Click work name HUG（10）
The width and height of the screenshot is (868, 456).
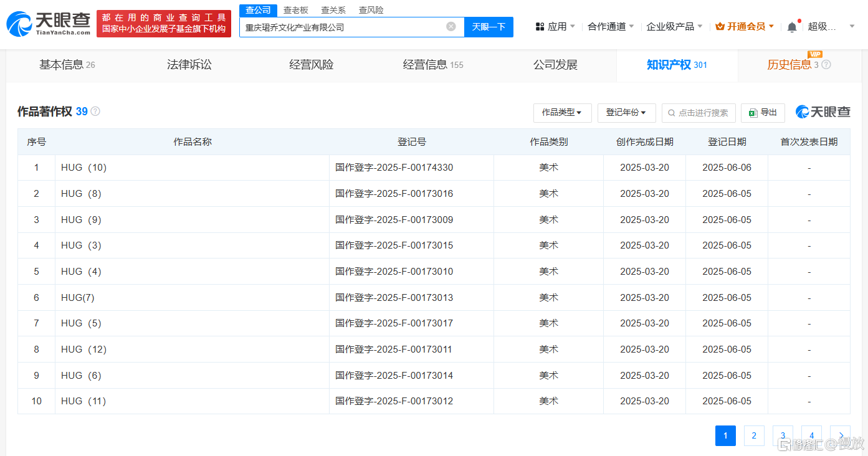[84, 168]
